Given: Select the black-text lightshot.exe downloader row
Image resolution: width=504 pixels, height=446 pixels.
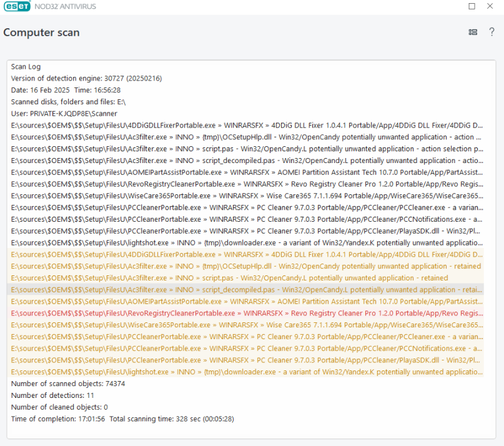Looking at the screenshot, I should tap(245, 243).
